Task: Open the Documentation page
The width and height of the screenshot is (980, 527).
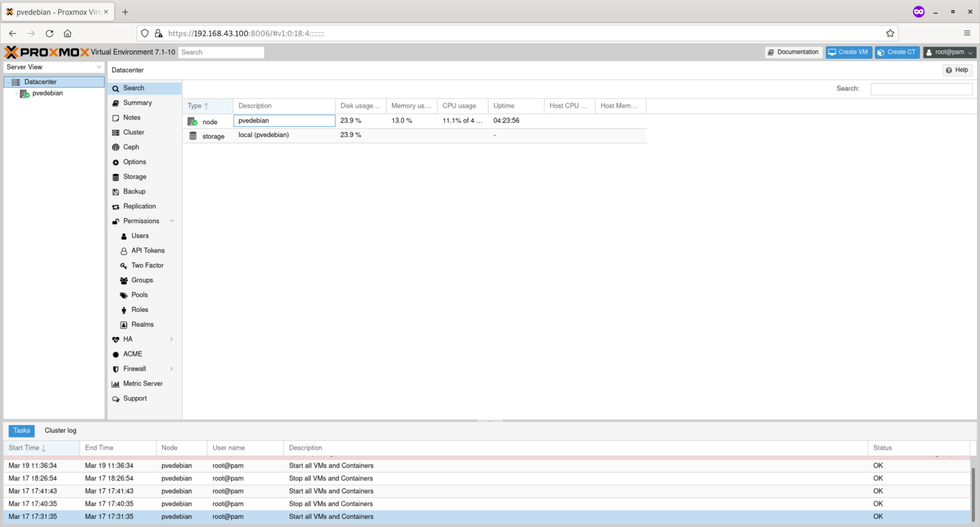Action: pos(793,52)
